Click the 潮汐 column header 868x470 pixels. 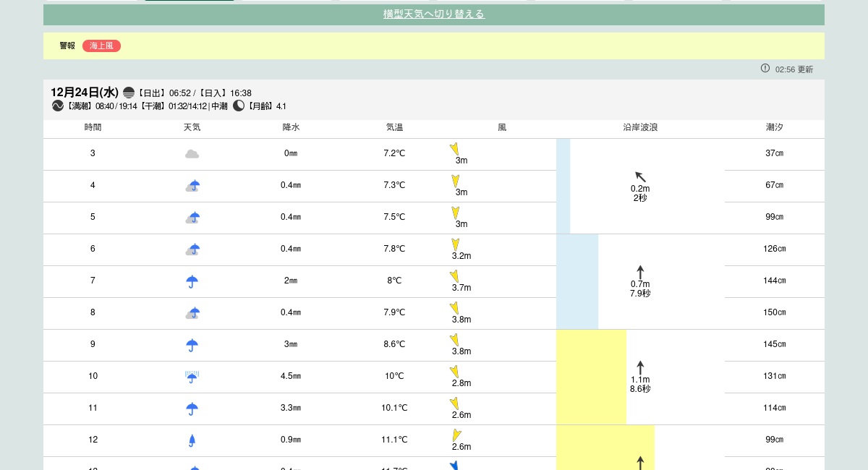tap(774, 127)
